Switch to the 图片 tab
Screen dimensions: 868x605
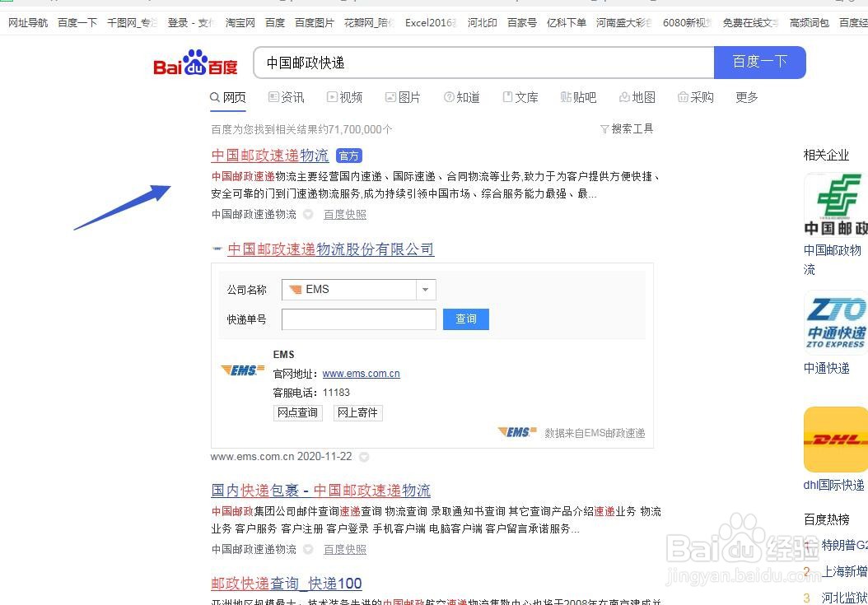403,97
